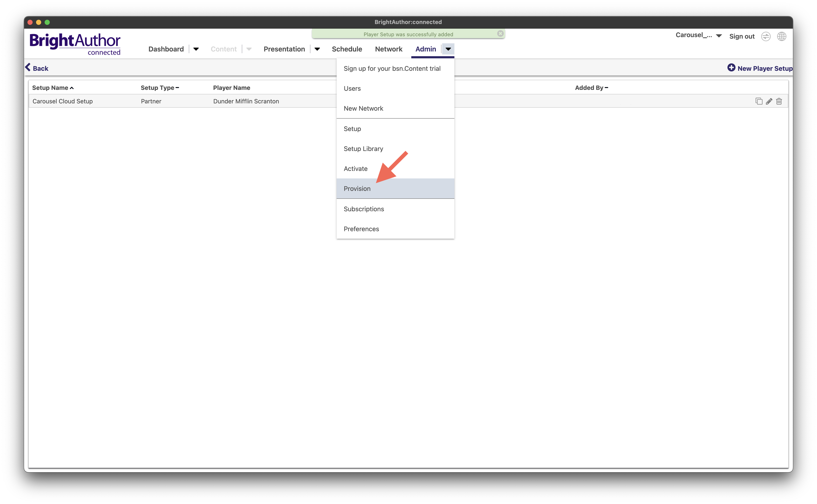
Task: Open the BrightAuthor connected logo
Action: (x=75, y=44)
